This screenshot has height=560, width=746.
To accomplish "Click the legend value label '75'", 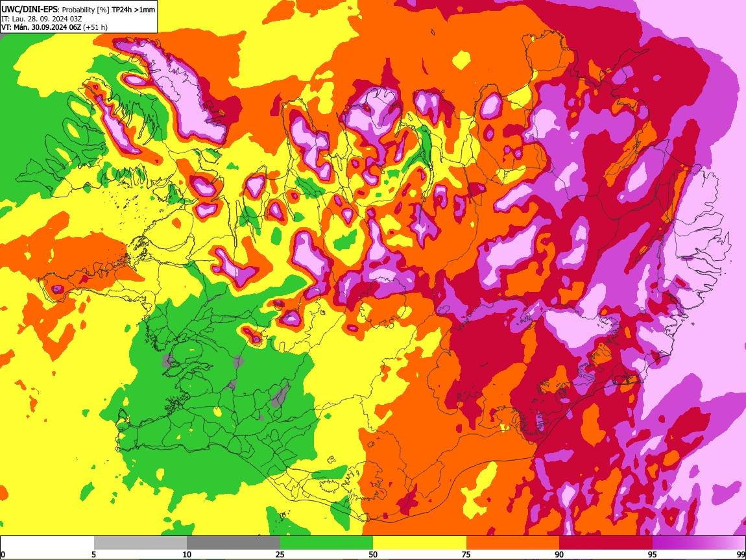I will [466, 554].
